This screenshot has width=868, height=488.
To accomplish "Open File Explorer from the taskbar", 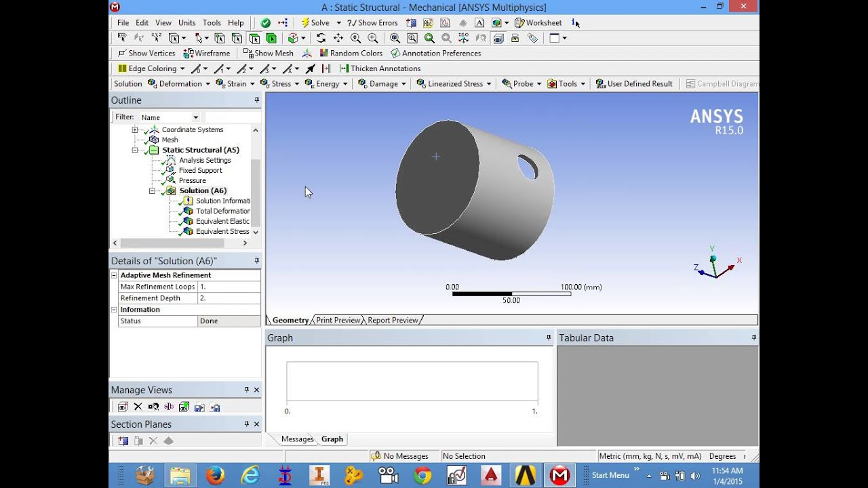I will [x=180, y=476].
